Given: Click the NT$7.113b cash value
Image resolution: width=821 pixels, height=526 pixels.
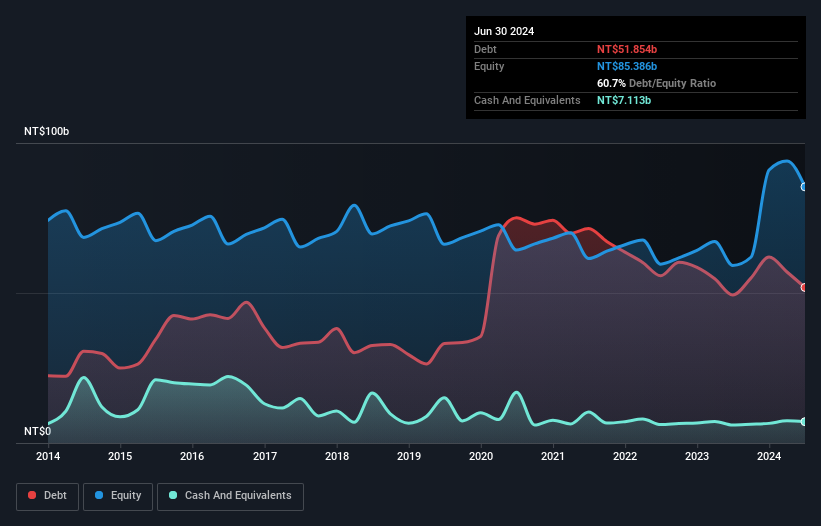Looking at the screenshot, I should coord(624,100).
